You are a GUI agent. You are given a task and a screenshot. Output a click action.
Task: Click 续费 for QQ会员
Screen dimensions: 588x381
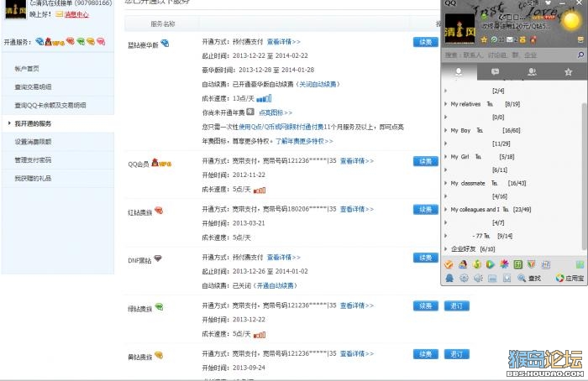pyautogui.click(x=426, y=161)
